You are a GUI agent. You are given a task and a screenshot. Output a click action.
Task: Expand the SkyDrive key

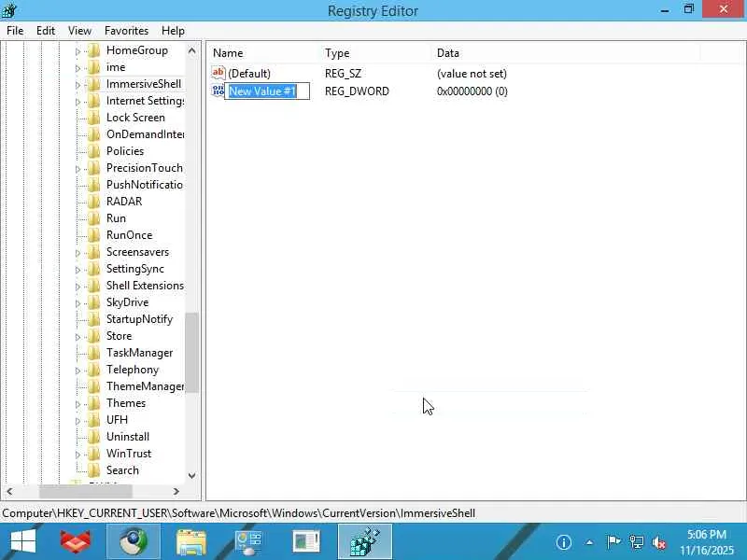(78, 303)
